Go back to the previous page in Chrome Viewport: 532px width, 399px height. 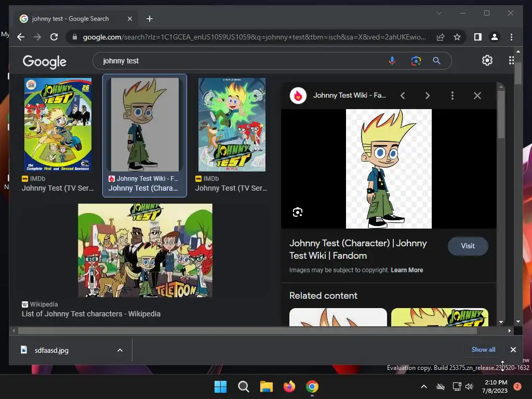(21, 37)
